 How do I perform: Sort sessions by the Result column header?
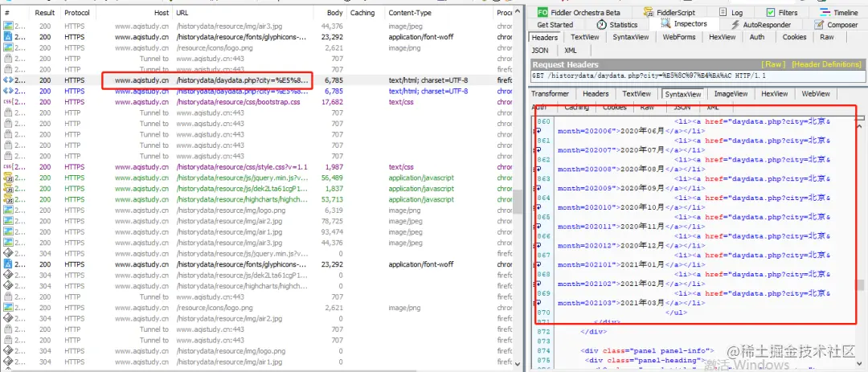pos(45,12)
